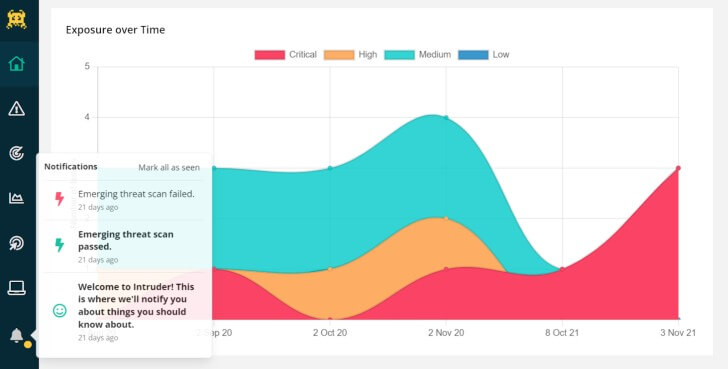Toggle the Critical series in chart legend
This screenshot has height=369, width=728.
[x=286, y=55]
